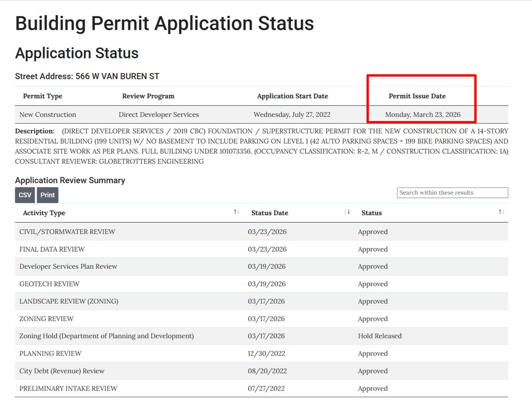Select the FINAL DATA REVIEW row
Viewport: 532px width, 402px height.
262,249
